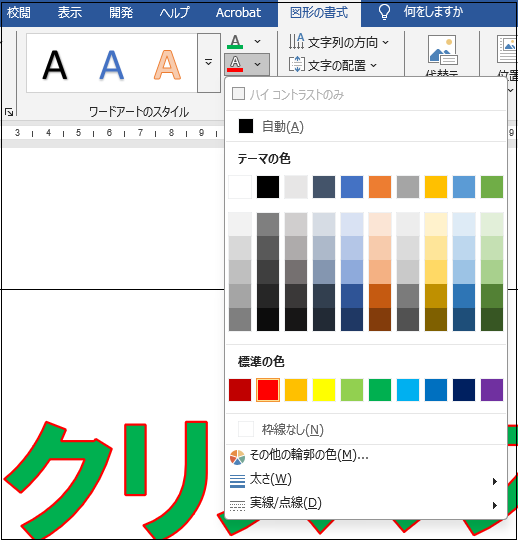Click the text outline color A icon
The width and height of the screenshot is (518, 540).
(x=235, y=64)
